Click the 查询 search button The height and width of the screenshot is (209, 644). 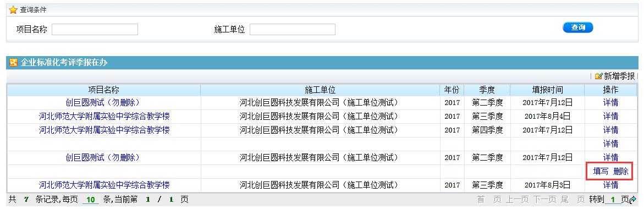point(578,28)
